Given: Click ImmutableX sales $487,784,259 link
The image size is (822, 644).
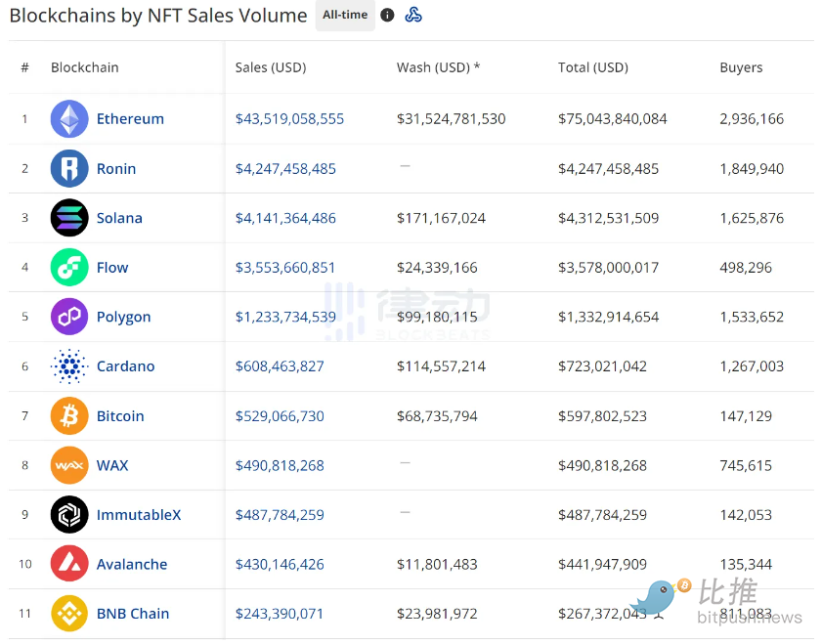Looking at the screenshot, I should (x=280, y=515).
